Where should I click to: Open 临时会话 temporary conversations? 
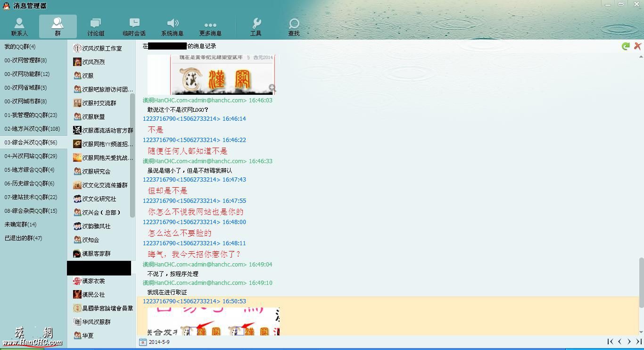(134, 27)
